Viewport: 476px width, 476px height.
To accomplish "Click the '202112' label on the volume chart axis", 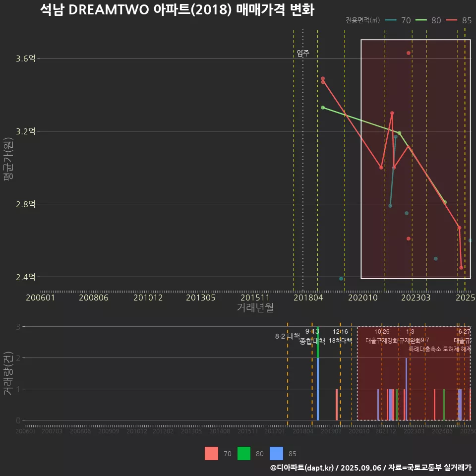I will click(x=386, y=431).
